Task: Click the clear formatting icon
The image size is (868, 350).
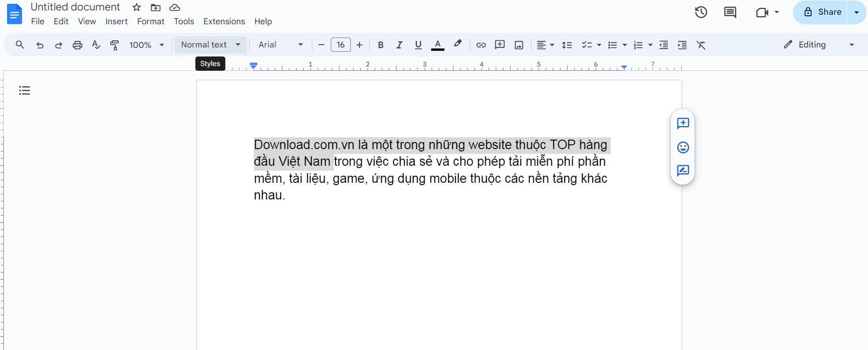Action: pos(701,45)
